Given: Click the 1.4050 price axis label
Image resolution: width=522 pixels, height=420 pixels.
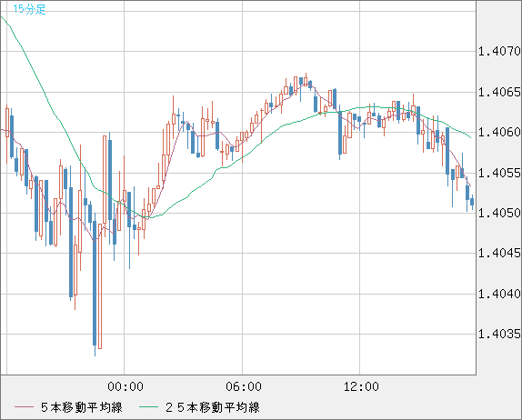Looking at the screenshot, I should coord(499,213).
